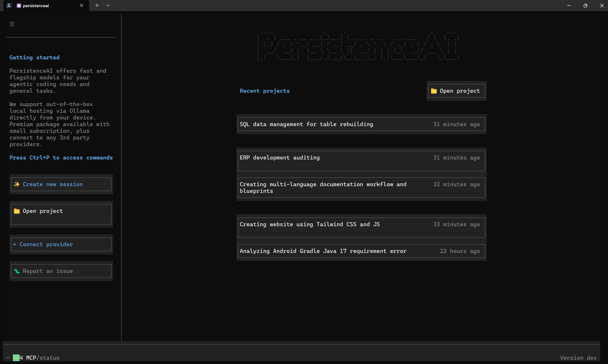Image resolution: width=608 pixels, height=364 pixels.
Task: Click the sparkle icon beside Create new session
Action: click(x=17, y=184)
